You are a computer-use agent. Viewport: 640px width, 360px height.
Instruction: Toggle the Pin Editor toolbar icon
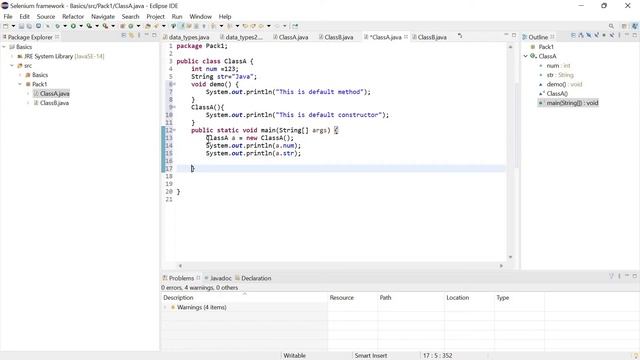295,26
